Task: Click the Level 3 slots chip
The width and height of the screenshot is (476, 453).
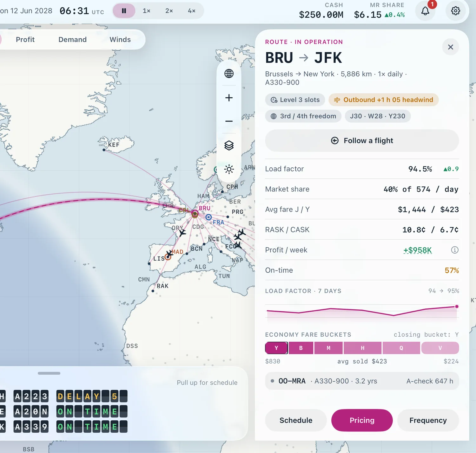Action: coord(295,100)
